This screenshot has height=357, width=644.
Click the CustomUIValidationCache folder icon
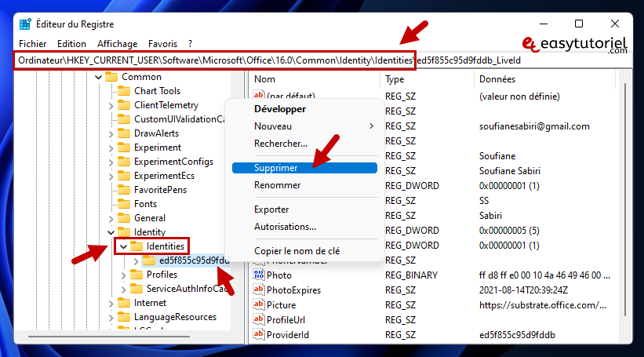coord(124,119)
